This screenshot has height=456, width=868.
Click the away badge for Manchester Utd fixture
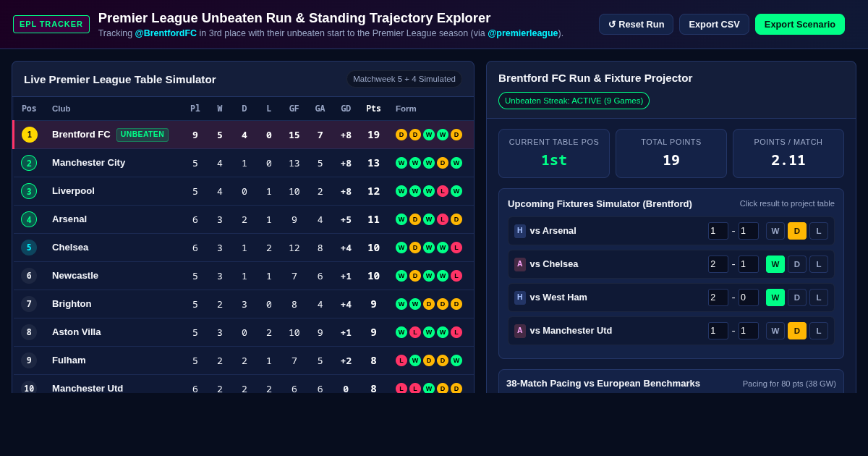(520, 331)
